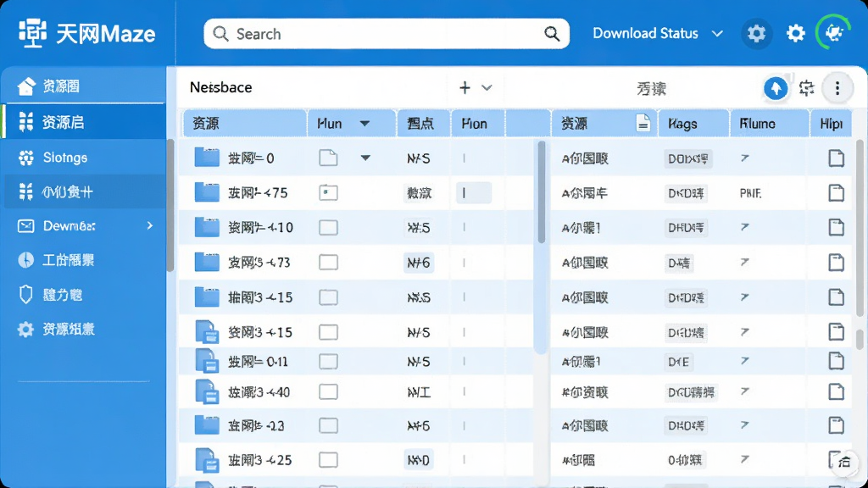Click the 天网Maze logo icon
Viewport: 868px width, 488px height.
pyautogui.click(x=32, y=33)
